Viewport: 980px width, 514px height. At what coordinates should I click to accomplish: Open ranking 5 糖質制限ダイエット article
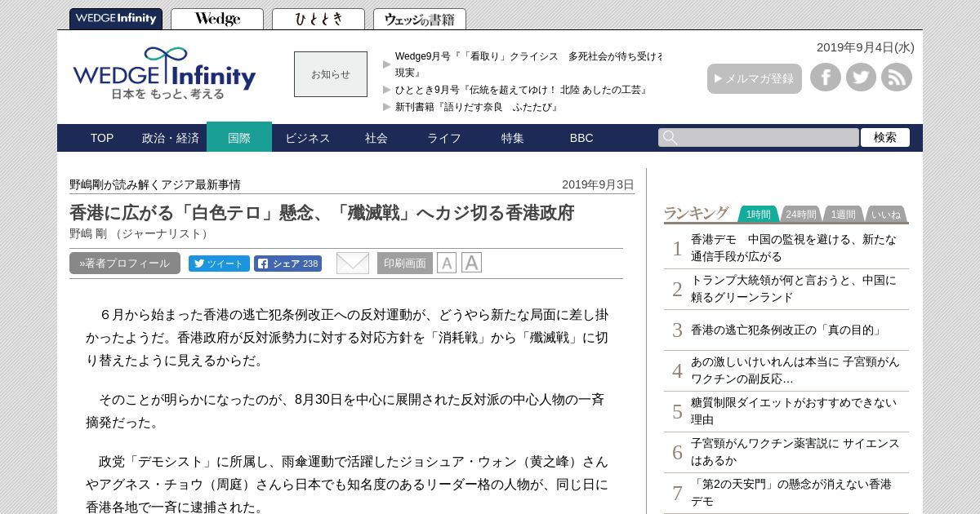point(794,411)
